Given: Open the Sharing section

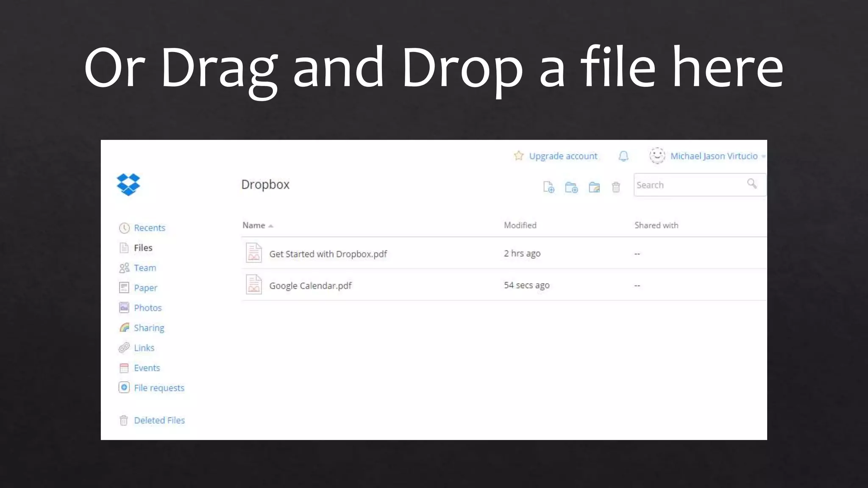Looking at the screenshot, I should pyautogui.click(x=149, y=328).
